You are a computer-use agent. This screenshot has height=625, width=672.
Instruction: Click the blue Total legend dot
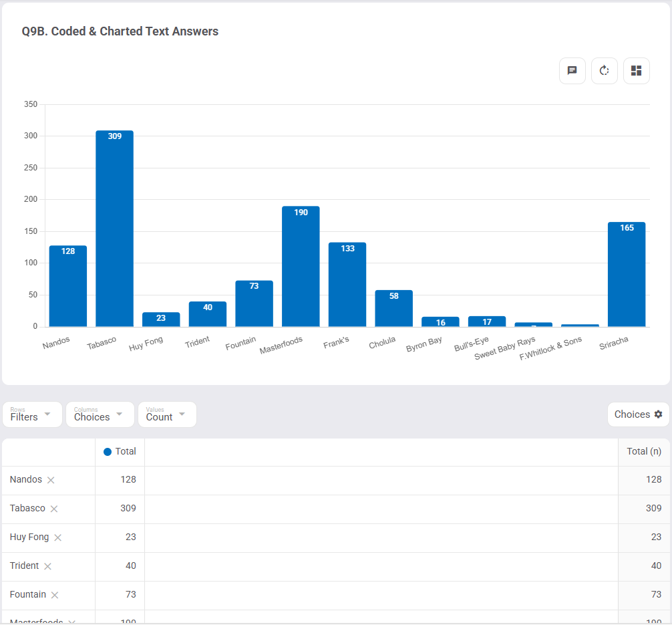click(108, 452)
